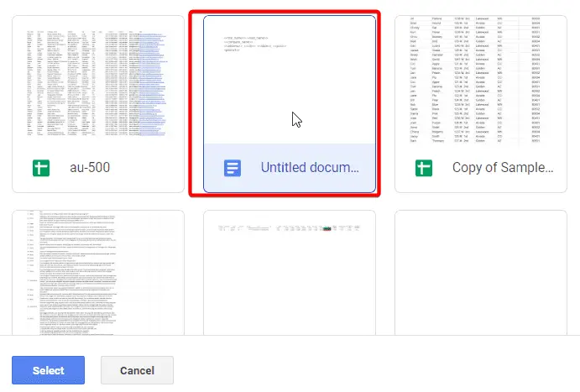Open the thumbnail showing a single header row

click(x=290, y=273)
